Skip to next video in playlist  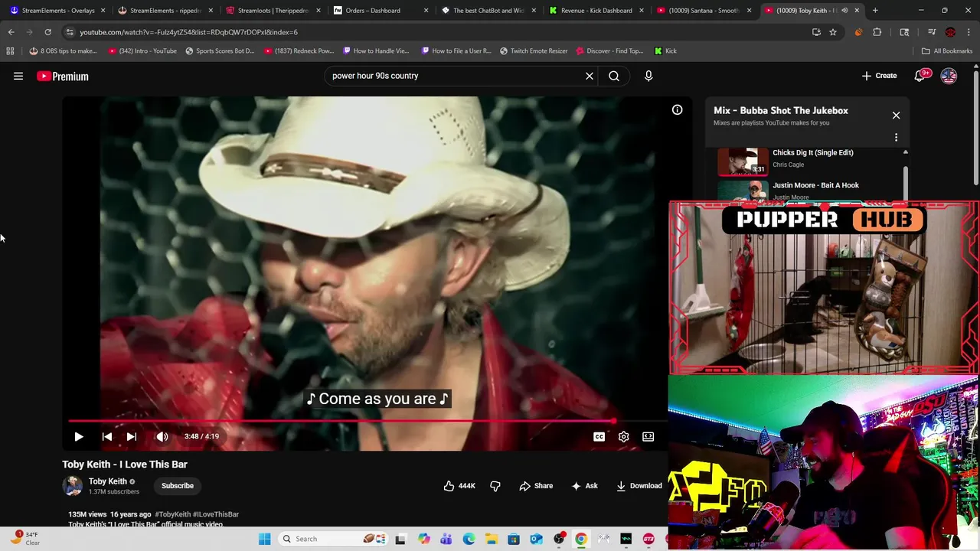click(x=132, y=436)
